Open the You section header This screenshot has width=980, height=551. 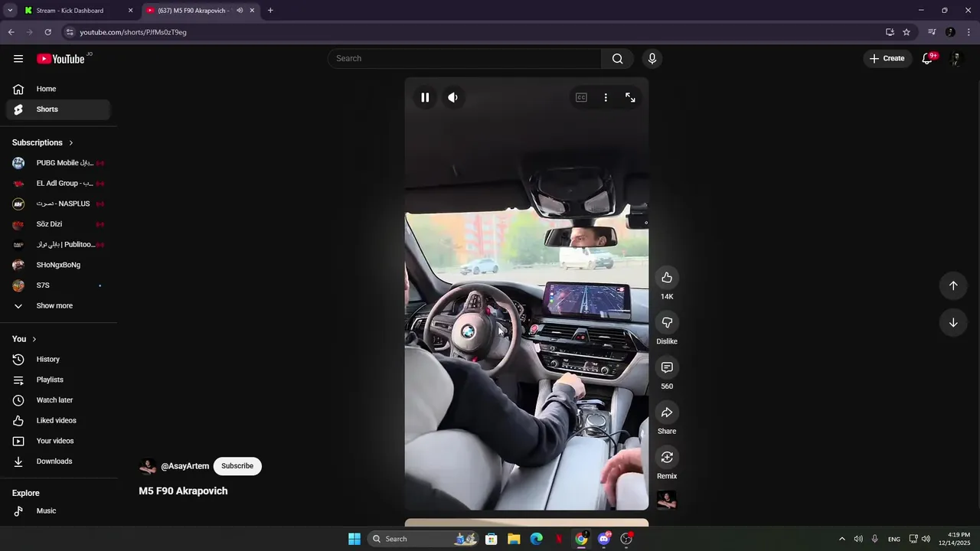point(24,339)
